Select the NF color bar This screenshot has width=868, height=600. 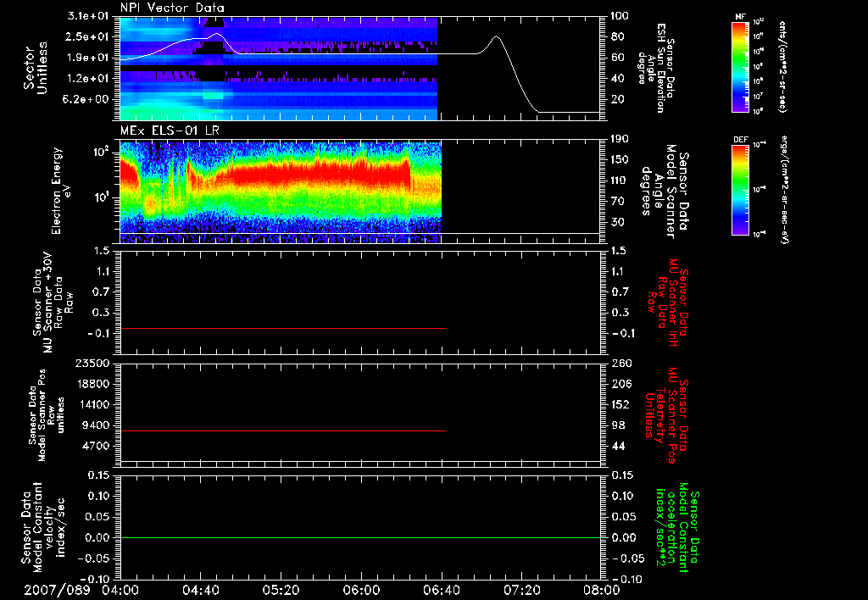[741, 67]
